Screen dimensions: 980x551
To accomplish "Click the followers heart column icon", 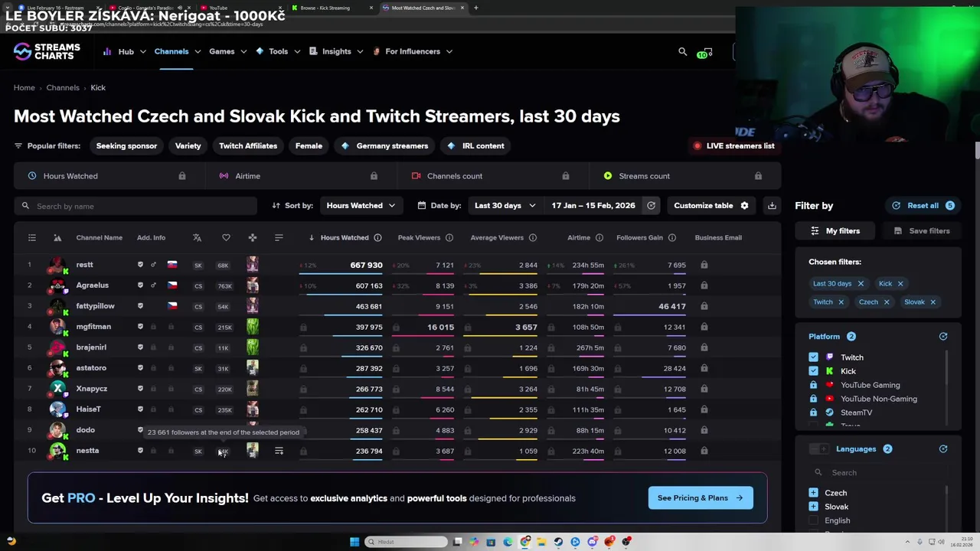I will [x=226, y=238].
